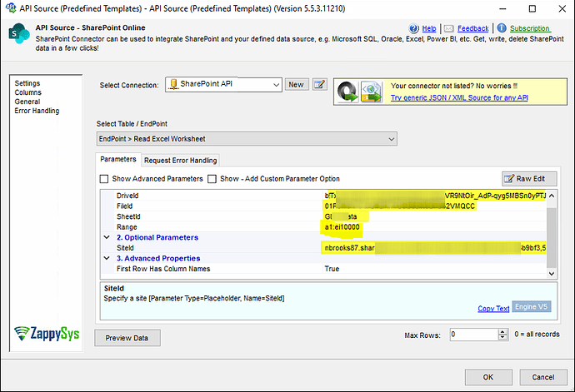This screenshot has height=392, width=575.
Task: Click the SiteId value field
Action: [x=434, y=248]
